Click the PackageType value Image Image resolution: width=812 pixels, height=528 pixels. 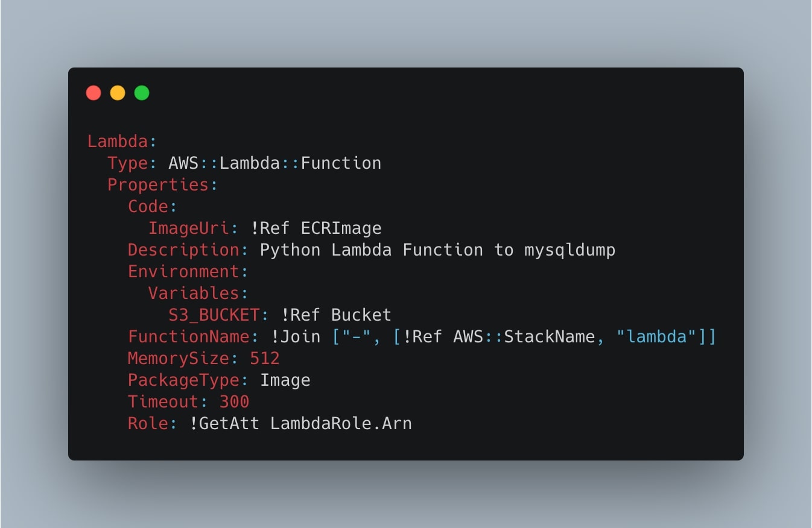[285, 380]
